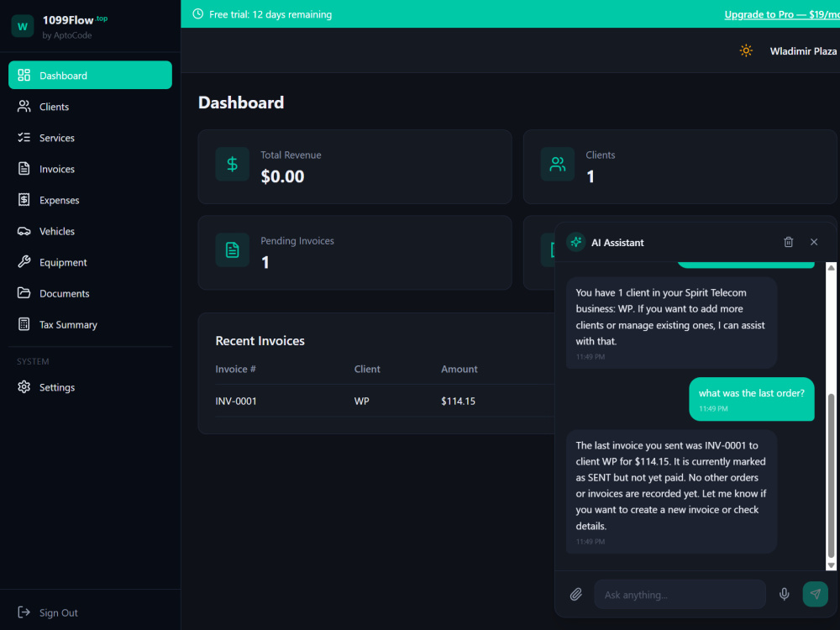Click the Client column header

click(x=367, y=369)
